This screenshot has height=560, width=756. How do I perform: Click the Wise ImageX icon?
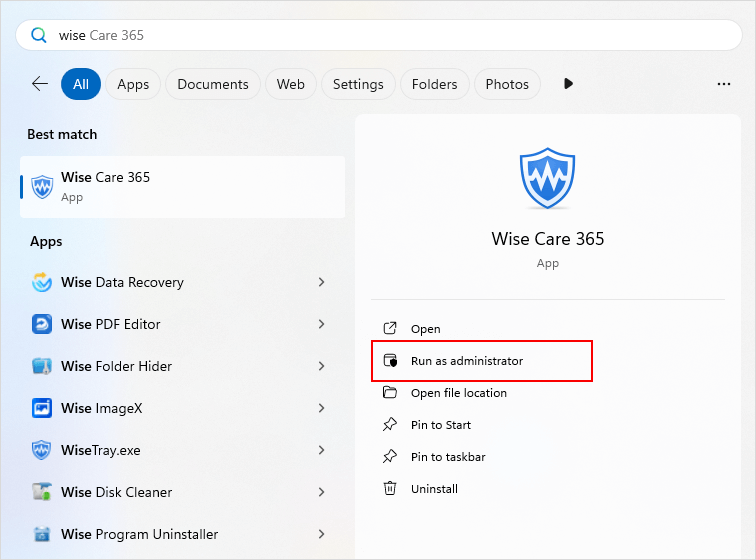point(42,408)
